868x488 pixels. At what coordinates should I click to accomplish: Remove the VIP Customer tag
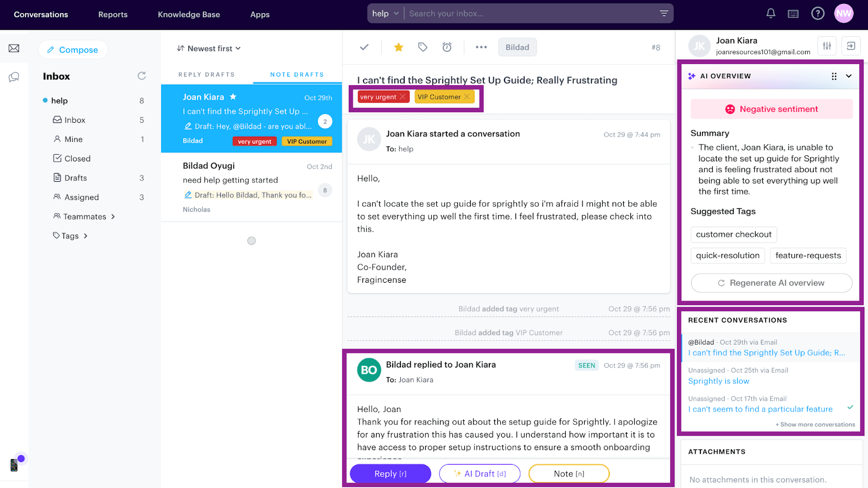[x=467, y=97]
